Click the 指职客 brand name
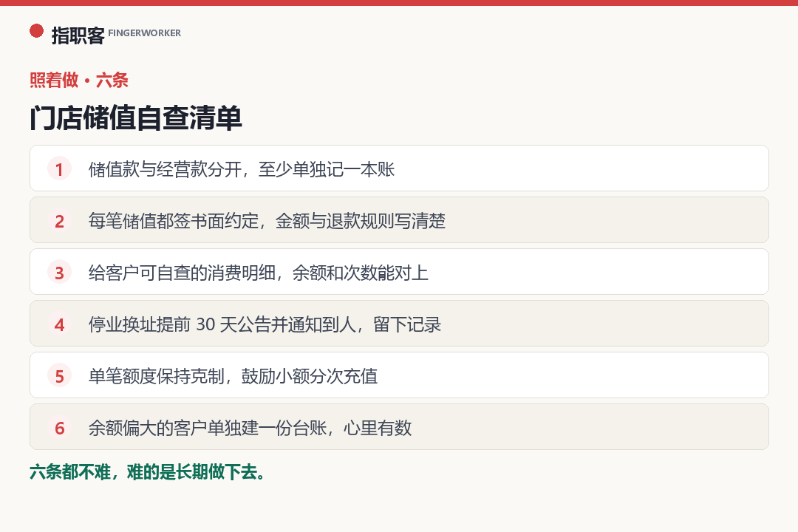 click(78, 35)
